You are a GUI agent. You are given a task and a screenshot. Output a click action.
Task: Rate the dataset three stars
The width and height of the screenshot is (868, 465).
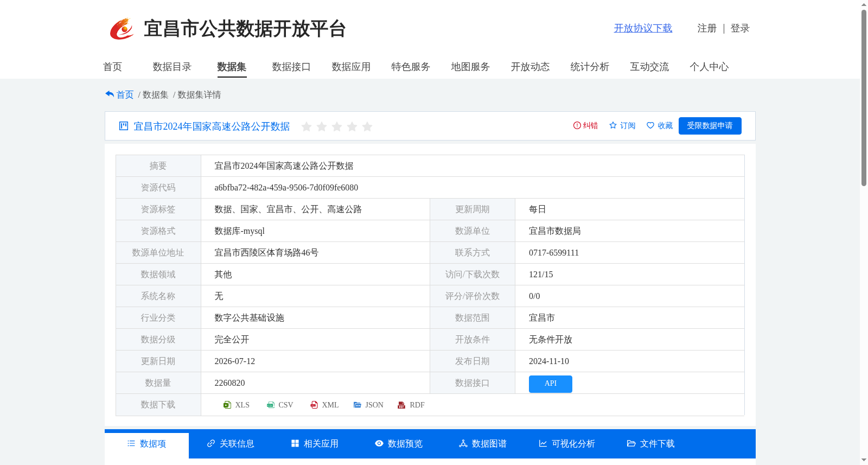337,126
